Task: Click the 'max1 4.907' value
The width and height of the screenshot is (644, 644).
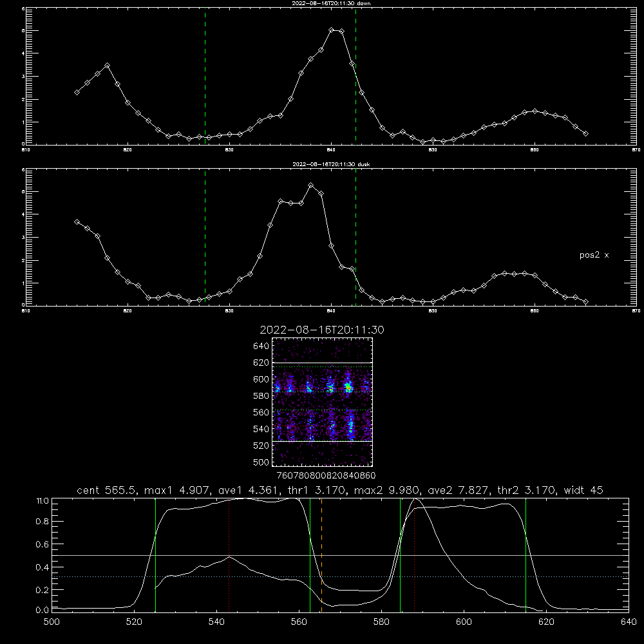Action: [178, 490]
